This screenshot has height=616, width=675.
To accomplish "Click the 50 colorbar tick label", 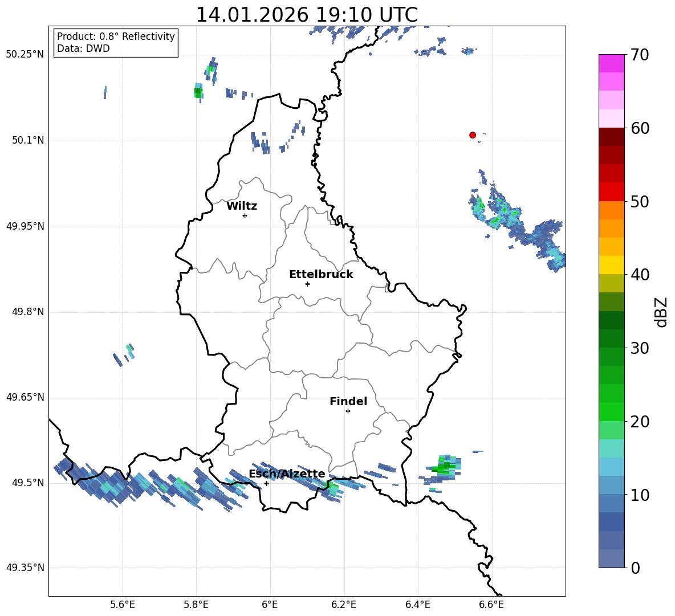I will [640, 201].
